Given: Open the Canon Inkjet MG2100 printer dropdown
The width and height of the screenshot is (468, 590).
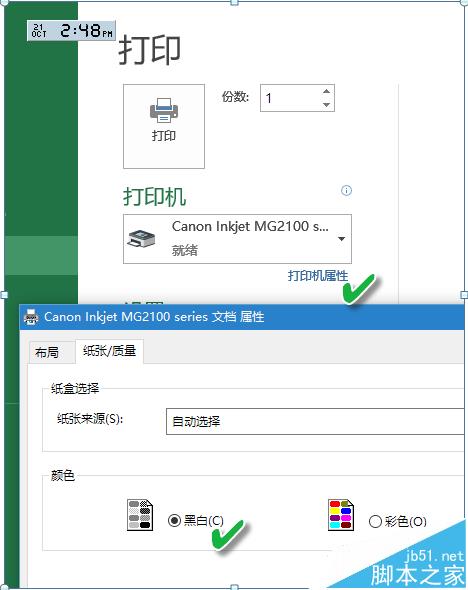Looking at the screenshot, I should coord(237,239).
